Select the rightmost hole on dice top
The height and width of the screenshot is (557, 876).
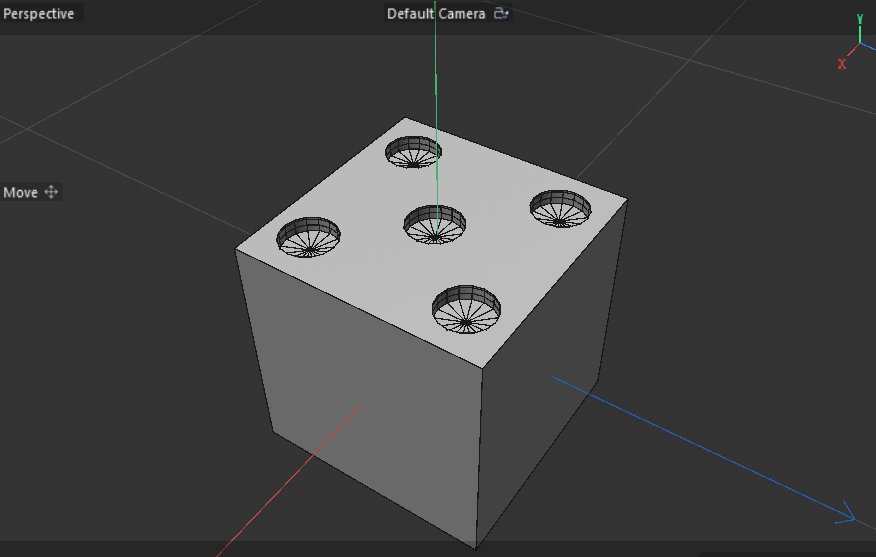tap(560, 208)
